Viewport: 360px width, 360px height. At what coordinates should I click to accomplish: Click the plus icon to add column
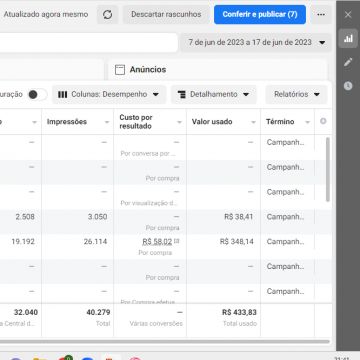tap(323, 121)
